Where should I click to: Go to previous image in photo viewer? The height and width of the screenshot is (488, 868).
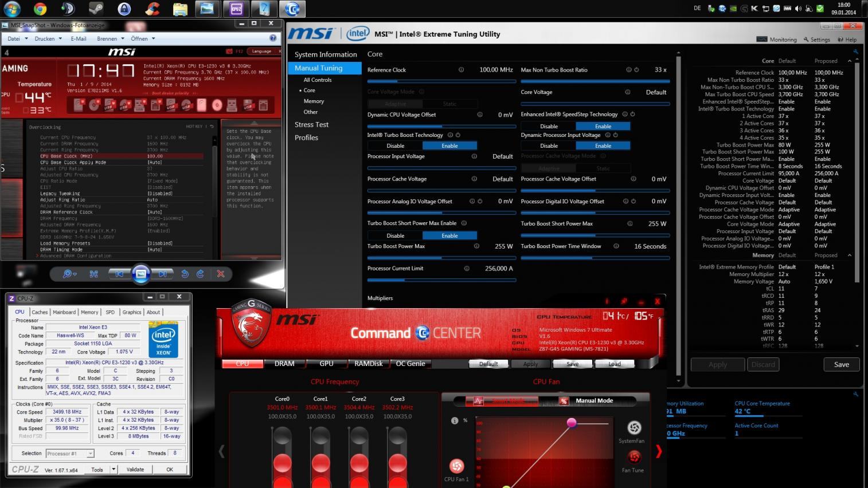[x=119, y=274]
